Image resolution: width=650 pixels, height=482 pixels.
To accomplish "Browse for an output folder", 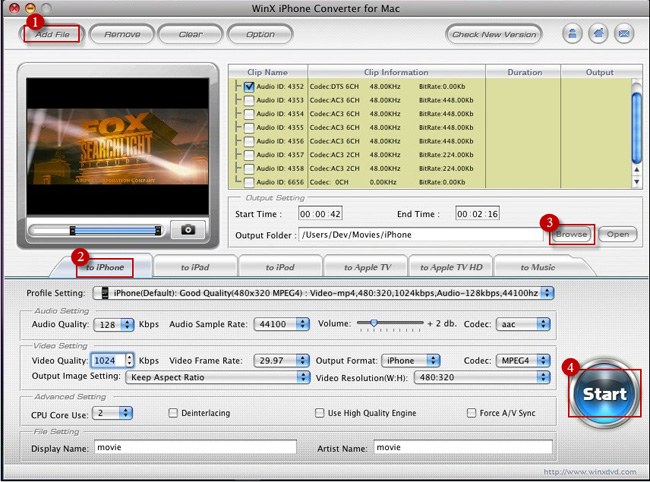I will (572, 235).
